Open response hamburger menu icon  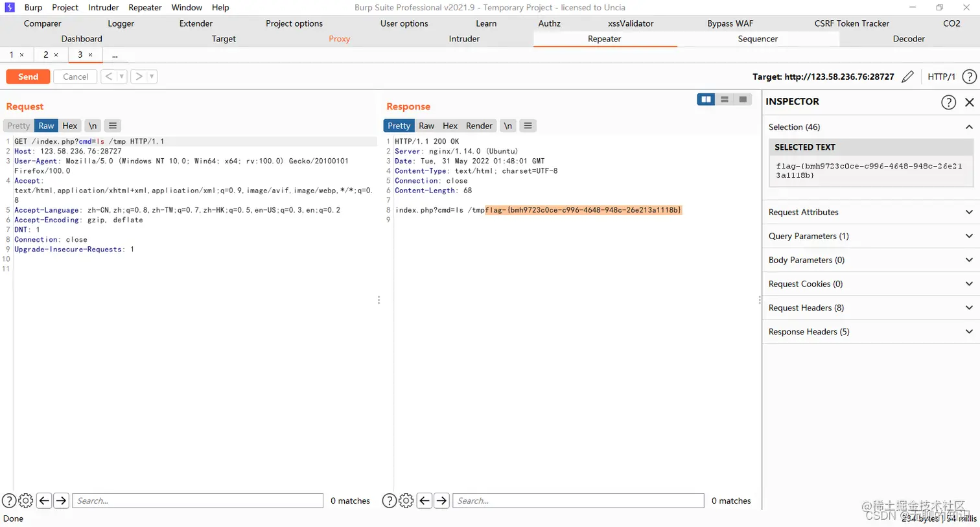click(x=528, y=126)
